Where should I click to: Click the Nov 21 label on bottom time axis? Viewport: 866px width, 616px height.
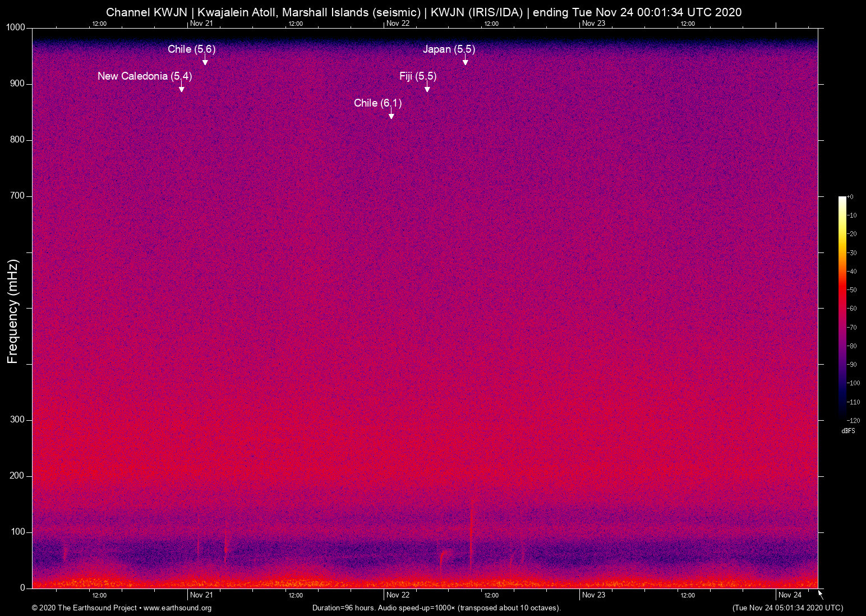click(201, 595)
